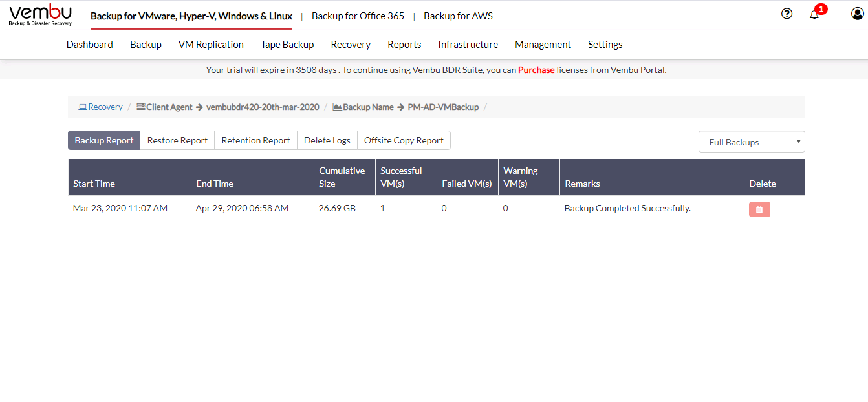Select the Retention Report tab
Image resolution: width=868 pixels, height=402 pixels.
point(256,140)
